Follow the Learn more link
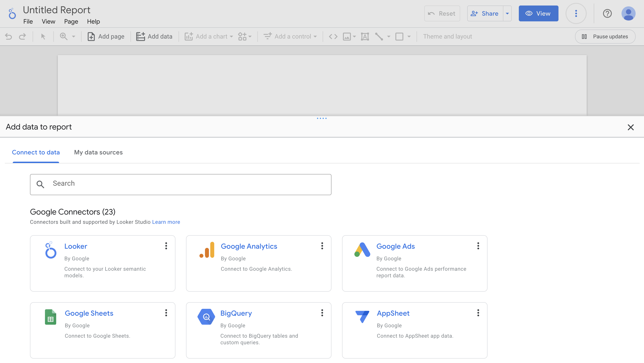The width and height of the screenshot is (644, 363). tap(166, 222)
